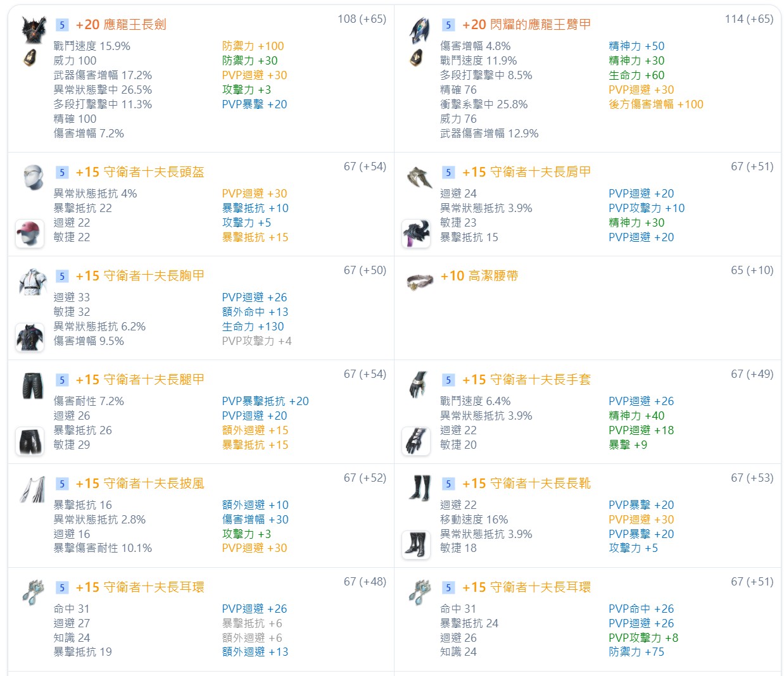
Task: Click the gem icon below the longsword
Action: coord(30,58)
